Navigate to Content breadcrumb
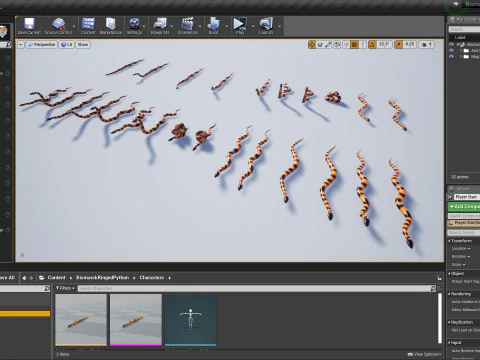 [56, 278]
